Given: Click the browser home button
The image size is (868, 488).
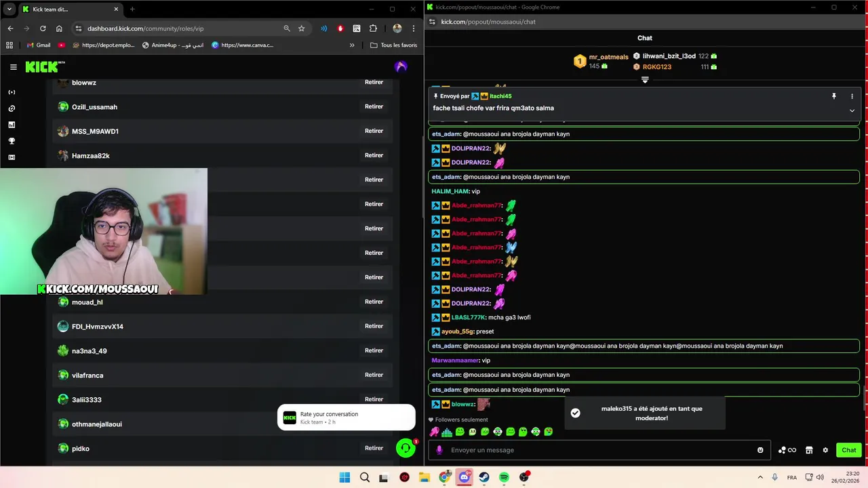Looking at the screenshot, I should 59,28.
